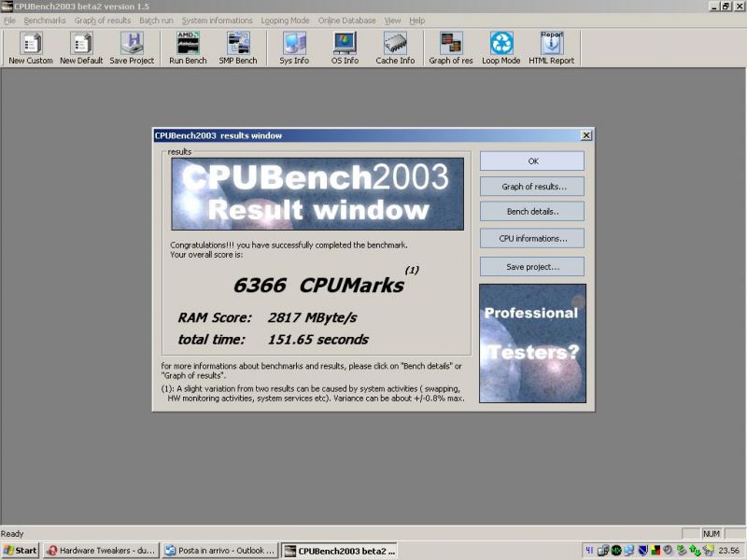Click the four-colored square tray icon
The image size is (747, 560).
coord(655,551)
